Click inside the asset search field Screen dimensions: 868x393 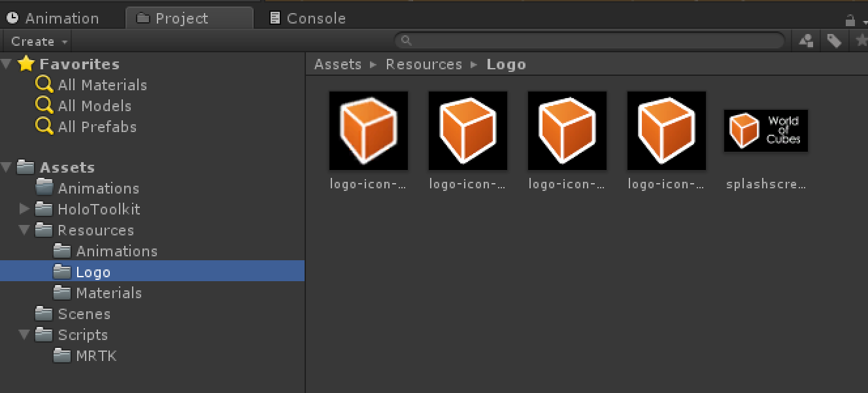(588, 41)
